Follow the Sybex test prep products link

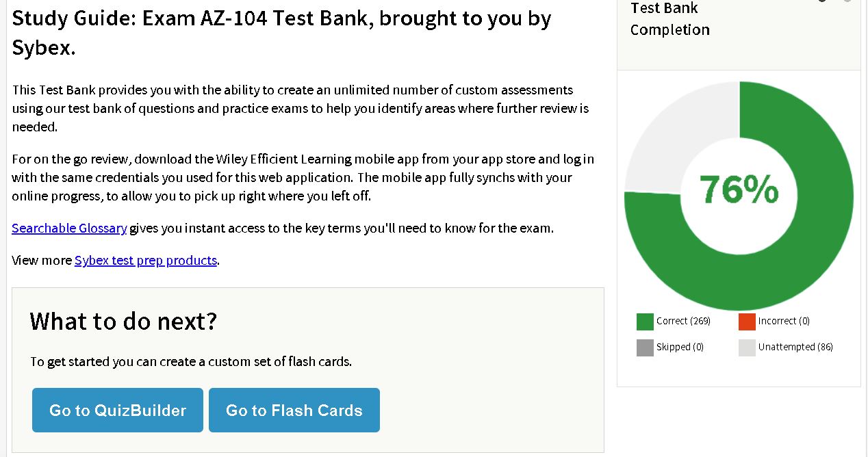[x=146, y=260]
